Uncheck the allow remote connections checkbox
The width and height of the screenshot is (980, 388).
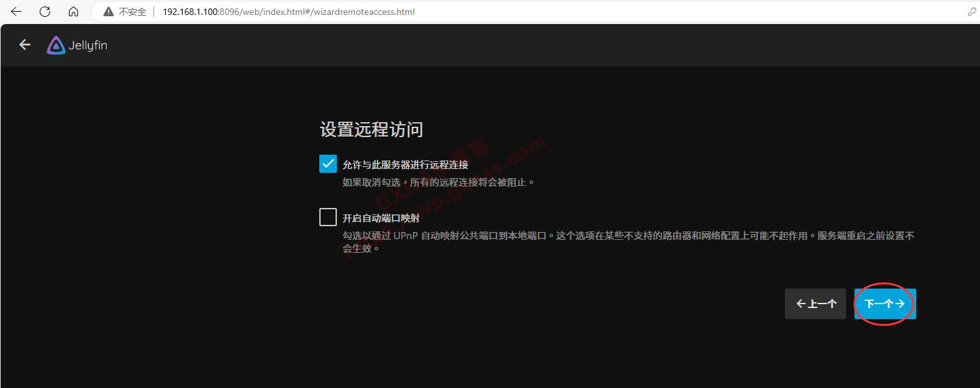(328, 164)
